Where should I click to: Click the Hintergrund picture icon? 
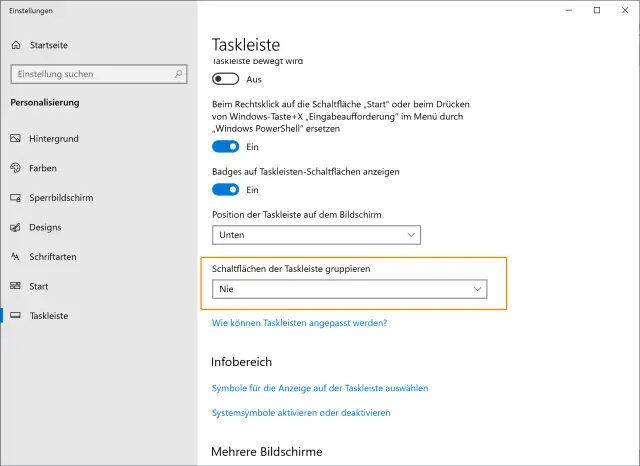[16, 138]
